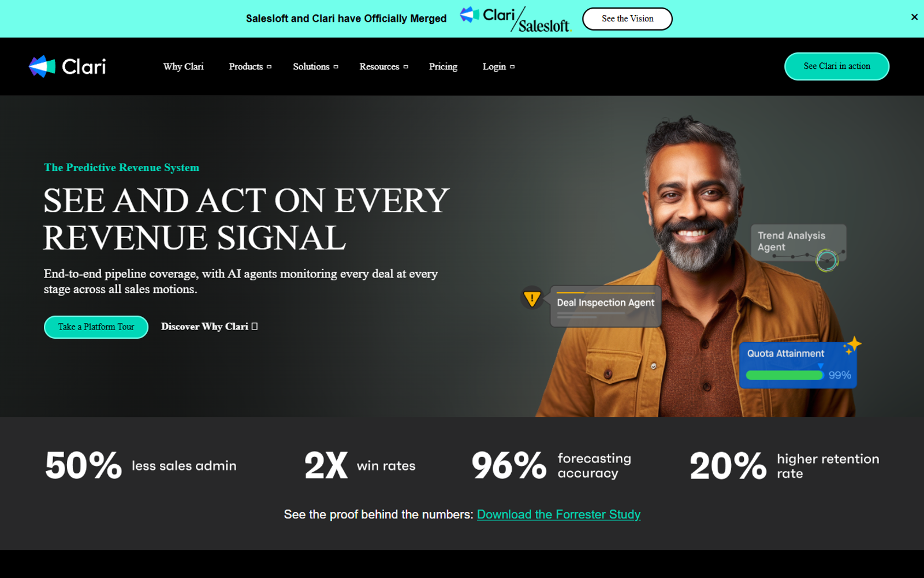Click the yellow warning triangle icon
This screenshot has height=578, width=924.
tap(531, 298)
